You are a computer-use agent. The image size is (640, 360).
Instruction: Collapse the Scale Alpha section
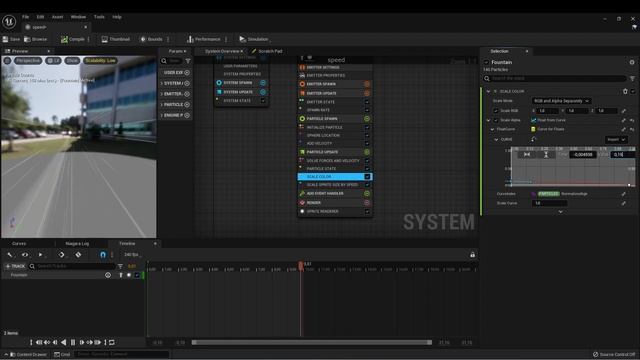coord(489,120)
